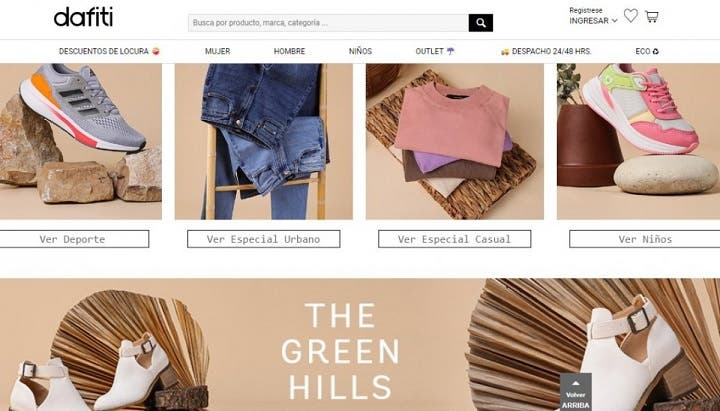Viewport: 720px width, 411px height.
Task: Open the OUTLET menu
Action: 435,51
